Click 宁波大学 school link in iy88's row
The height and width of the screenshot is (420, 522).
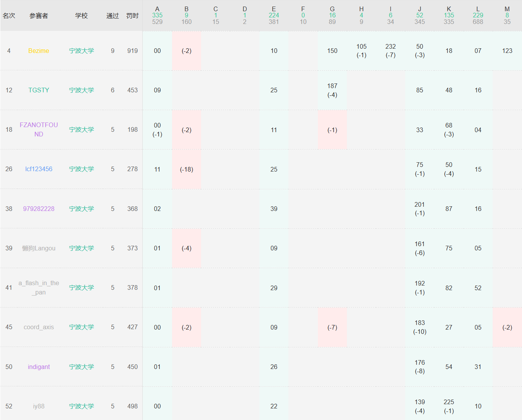82,406
